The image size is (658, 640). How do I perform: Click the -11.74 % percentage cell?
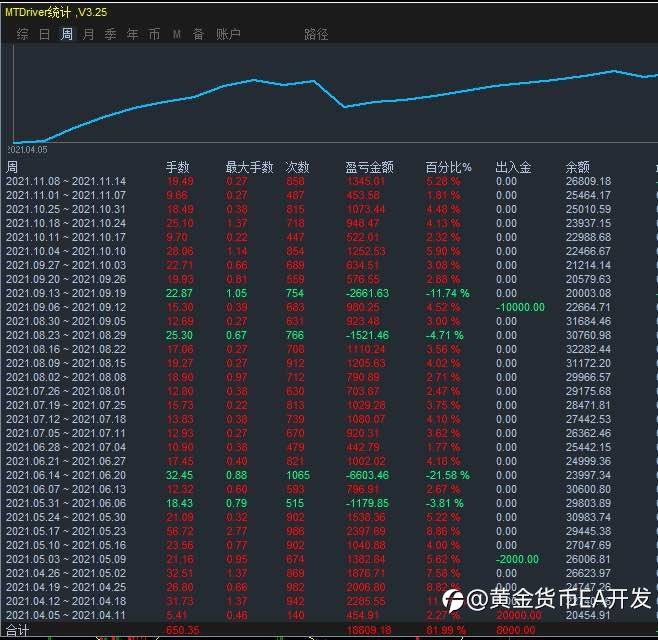tap(447, 293)
